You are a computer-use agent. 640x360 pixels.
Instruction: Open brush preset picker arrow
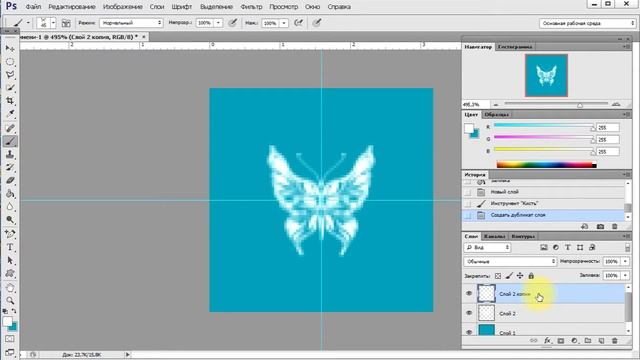53,23
